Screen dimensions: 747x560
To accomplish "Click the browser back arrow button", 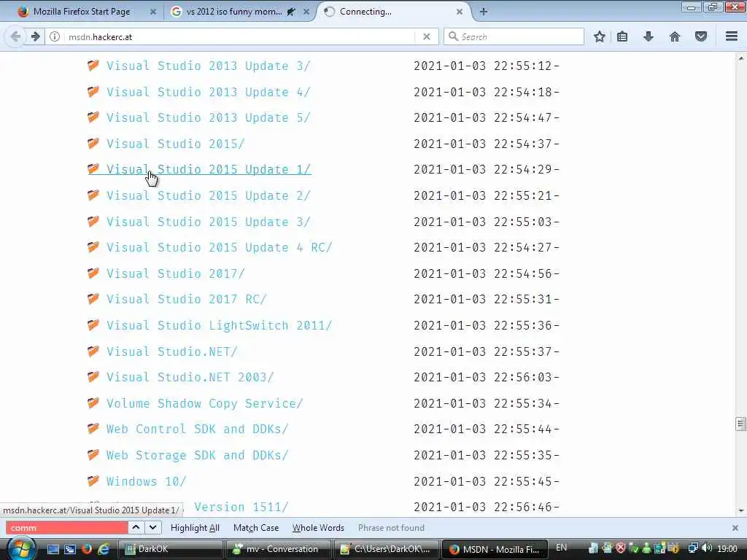I will pyautogui.click(x=15, y=36).
